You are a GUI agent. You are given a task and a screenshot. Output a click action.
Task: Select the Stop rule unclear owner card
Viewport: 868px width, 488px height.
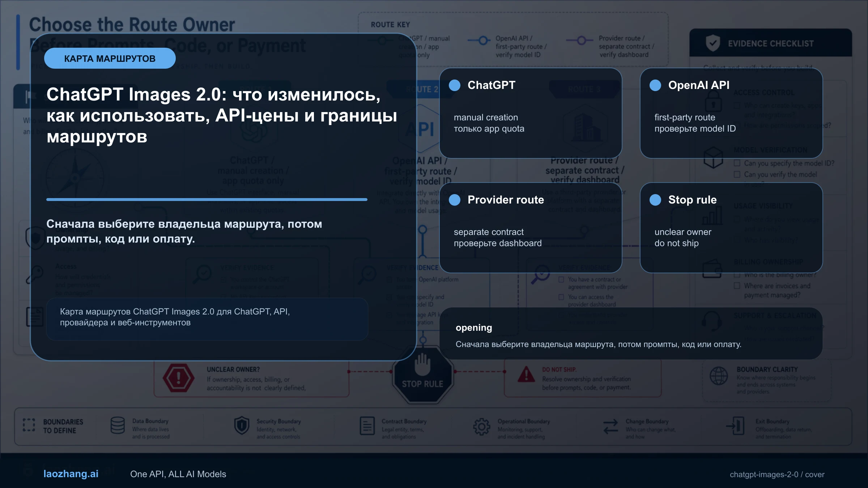pyautogui.click(x=731, y=228)
